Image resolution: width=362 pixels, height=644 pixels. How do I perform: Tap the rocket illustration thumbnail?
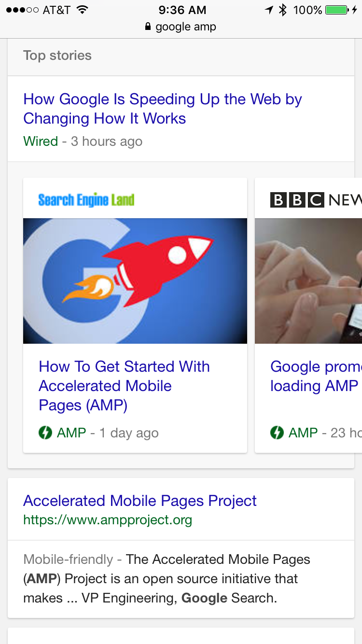tap(135, 280)
